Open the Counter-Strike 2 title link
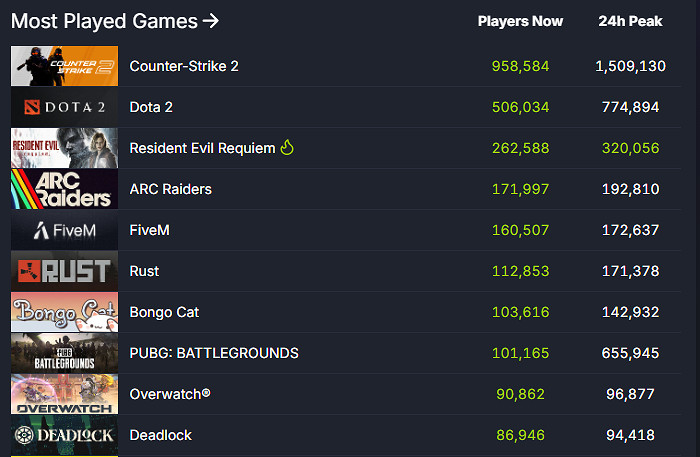This screenshot has width=700, height=457. coord(184,66)
